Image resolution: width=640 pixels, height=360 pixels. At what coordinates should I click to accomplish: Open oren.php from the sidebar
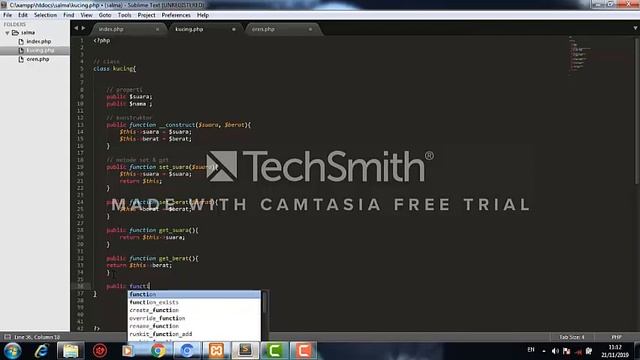(x=38, y=59)
